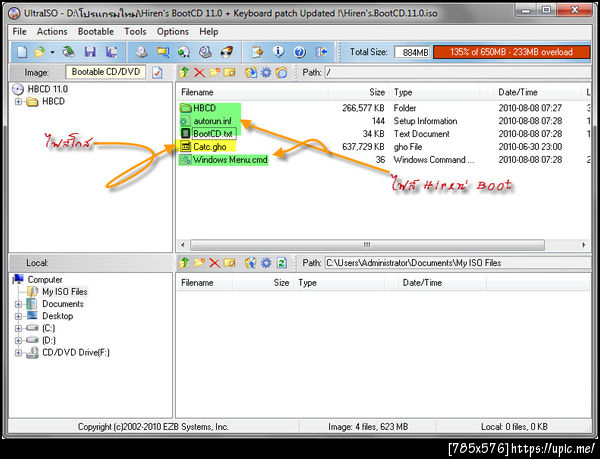The image size is (600, 459).
Task: Click the Rename icon in image toolbar
Action: tap(229, 72)
